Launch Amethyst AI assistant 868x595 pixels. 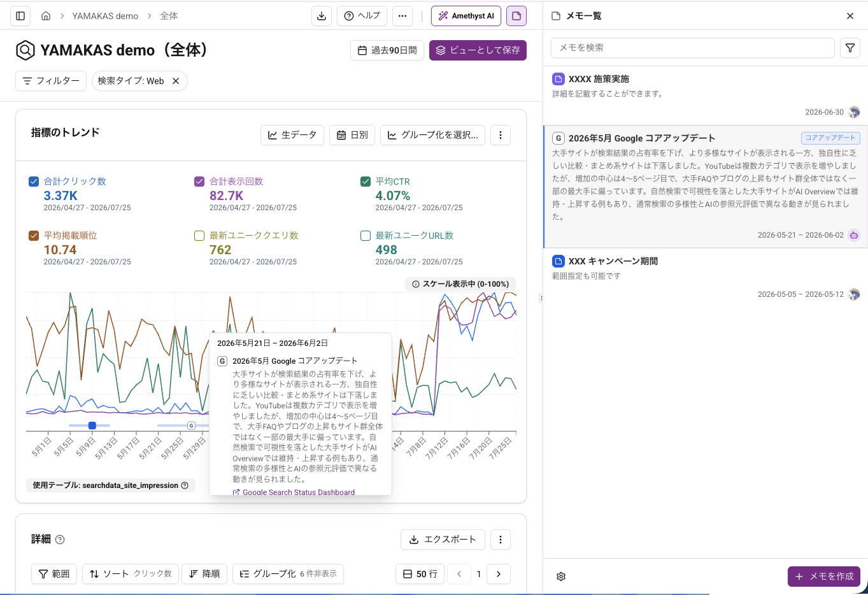pyautogui.click(x=466, y=16)
